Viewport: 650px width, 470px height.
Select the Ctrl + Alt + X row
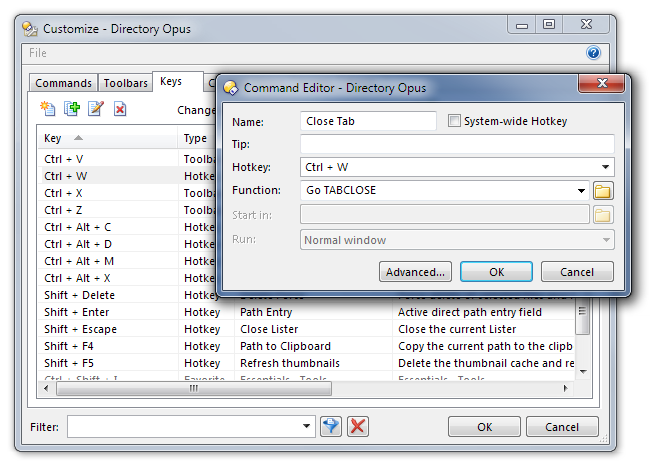coord(129,278)
